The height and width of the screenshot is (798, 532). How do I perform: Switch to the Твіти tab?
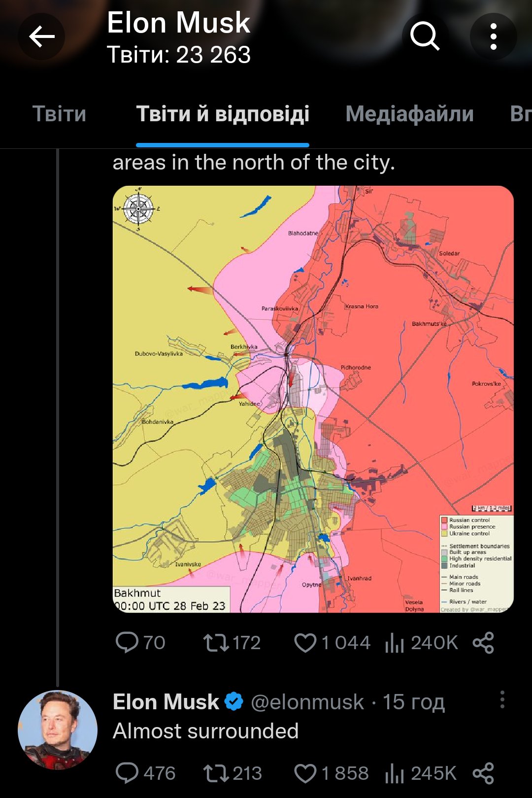[59, 114]
